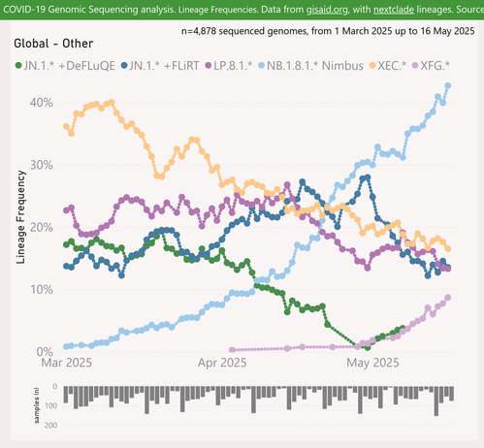
Task: Select the JN.1.* +DeFLuQE legend label
Action: [69, 66]
